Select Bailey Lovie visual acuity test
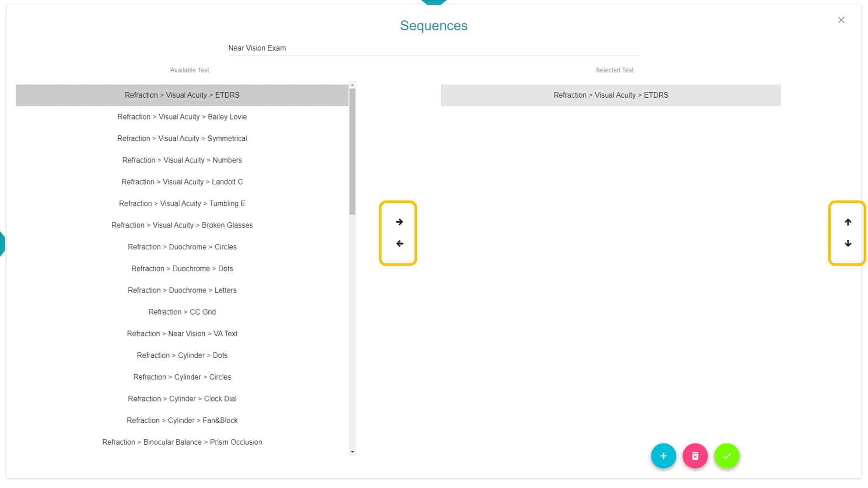 (182, 117)
